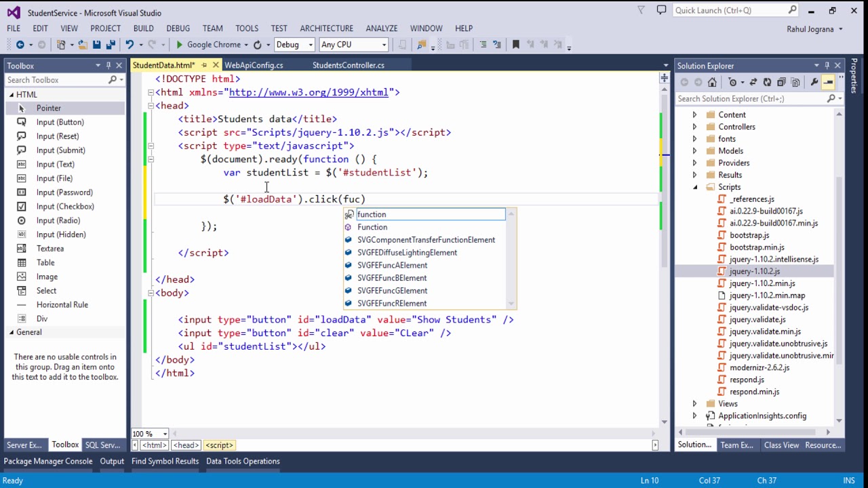This screenshot has width=868, height=488.
Task: Pin the Toolbox panel with the auto-hide pushpin
Action: [108, 66]
